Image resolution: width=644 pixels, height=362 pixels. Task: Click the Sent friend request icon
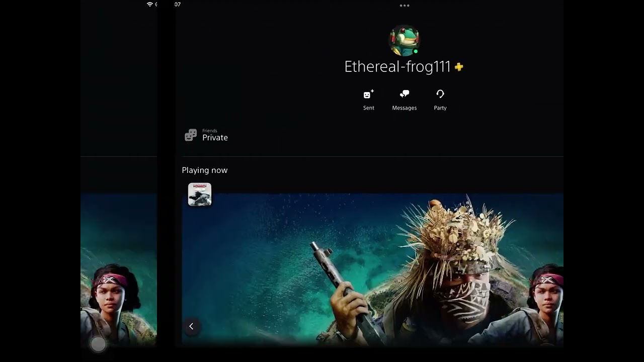369,95
